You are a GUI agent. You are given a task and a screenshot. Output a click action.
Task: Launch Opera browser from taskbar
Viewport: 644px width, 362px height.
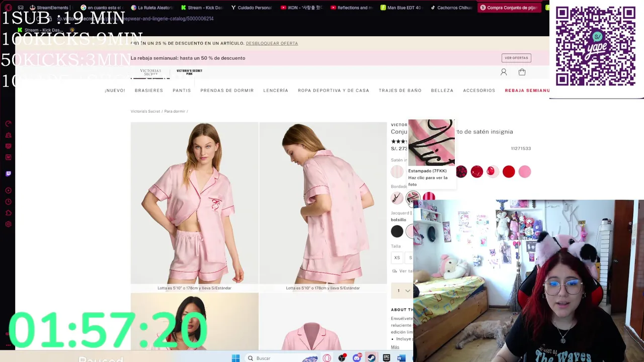tap(327, 358)
